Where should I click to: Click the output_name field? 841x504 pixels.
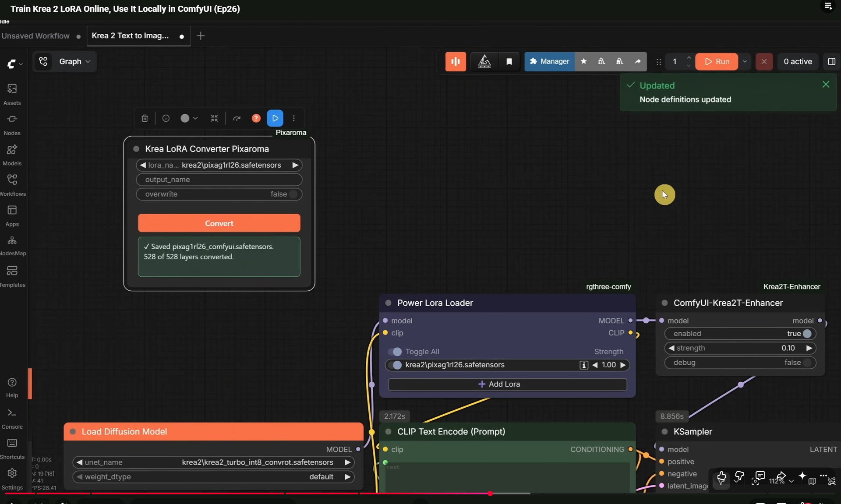219,180
